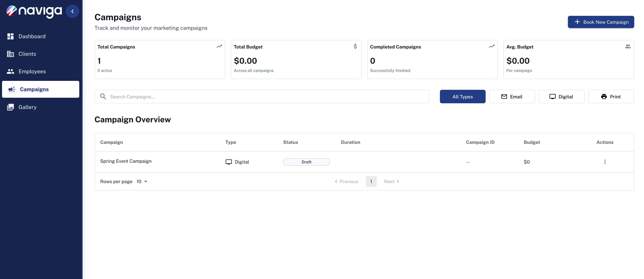Filter campaigns by Print type

611,97
